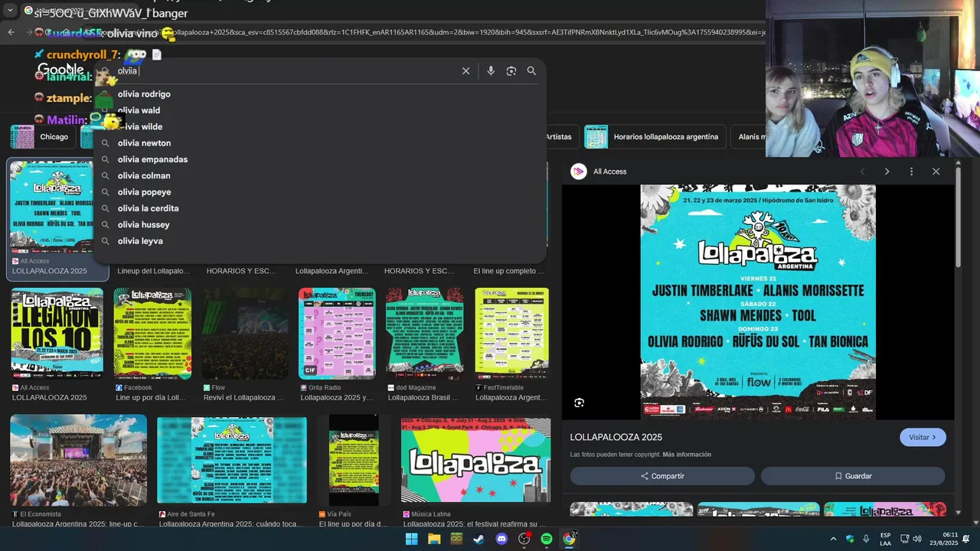Image resolution: width=980 pixels, height=551 pixels.
Task: Open the tab search dropdown arrow
Action: click(x=9, y=9)
